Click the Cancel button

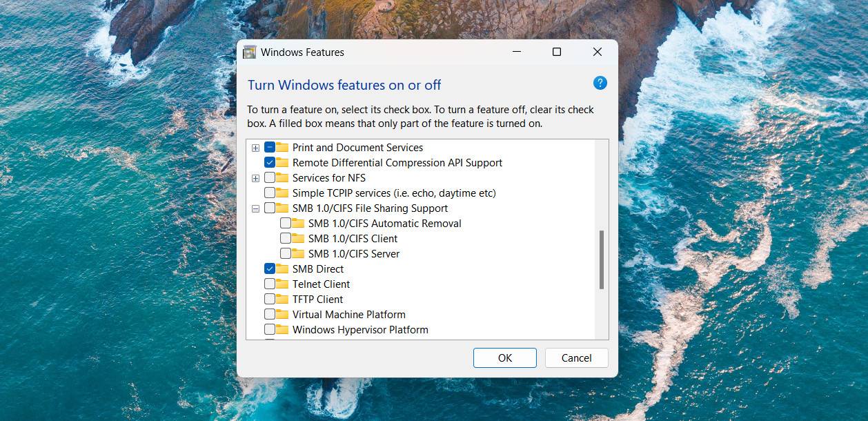pyautogui.click(x=577, y=358)
